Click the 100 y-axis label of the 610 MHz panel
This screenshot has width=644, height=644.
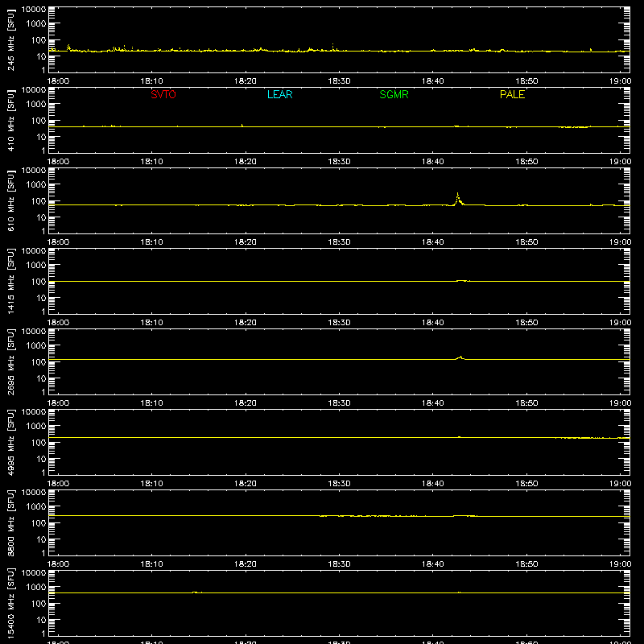pyautogui.click(x=39, y=201)
